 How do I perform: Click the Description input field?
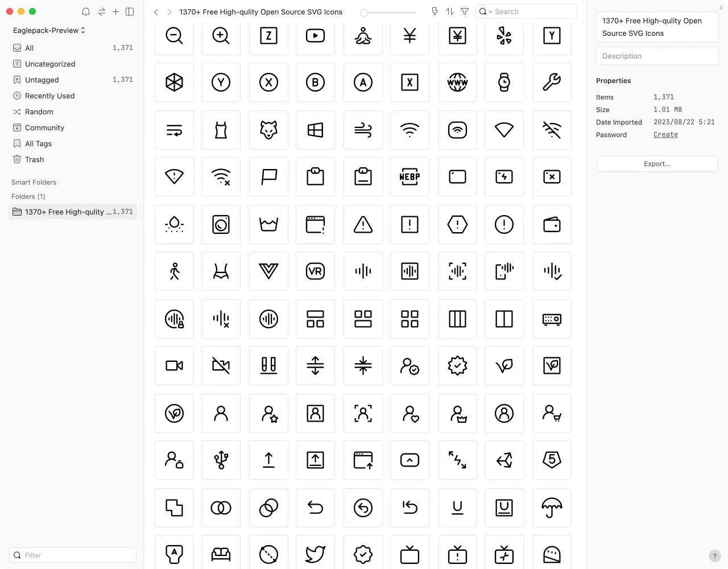click(657, 56)
